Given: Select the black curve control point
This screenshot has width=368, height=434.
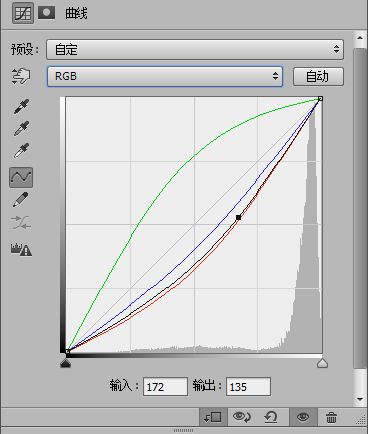Looking at the screenshot, I should click(x=238, y=217).
